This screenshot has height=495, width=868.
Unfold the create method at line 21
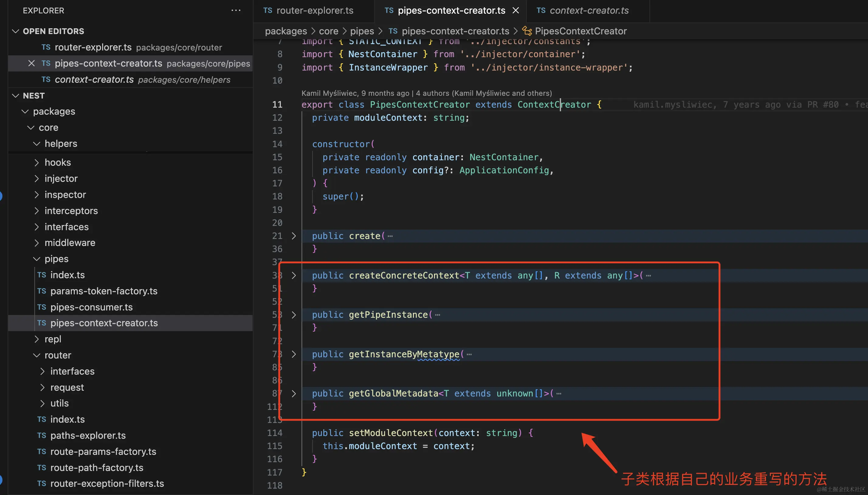point(294,236)
